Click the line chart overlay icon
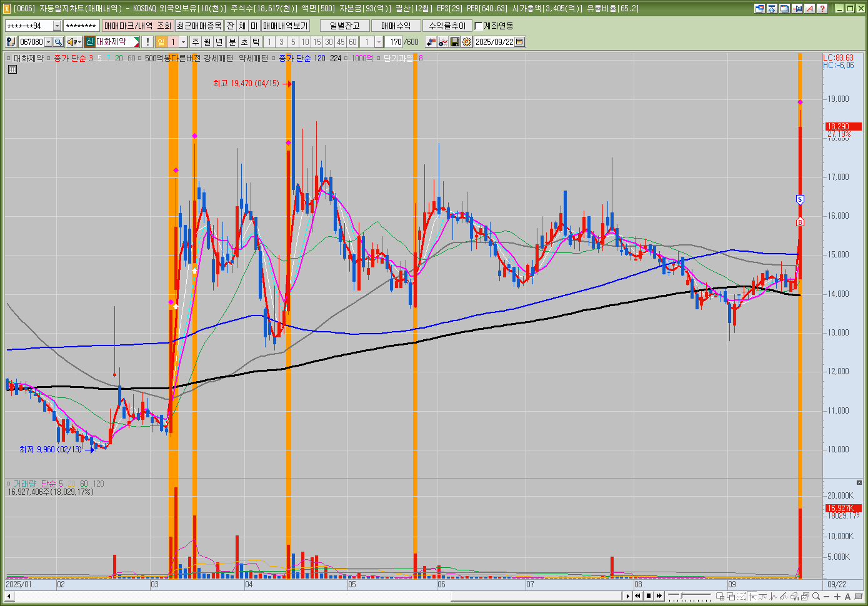Viewport: 868px width, 606px height. 443,42
